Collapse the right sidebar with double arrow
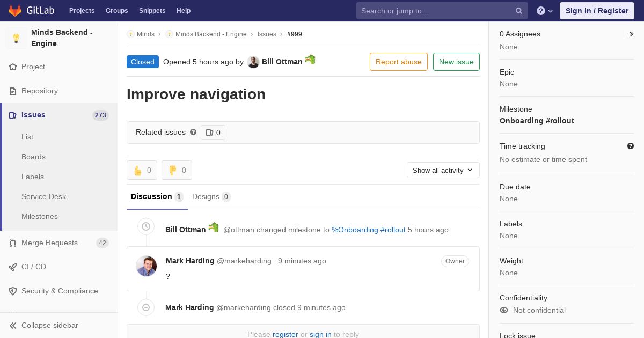This screenshot has height=338, width=644. (632, 34)
